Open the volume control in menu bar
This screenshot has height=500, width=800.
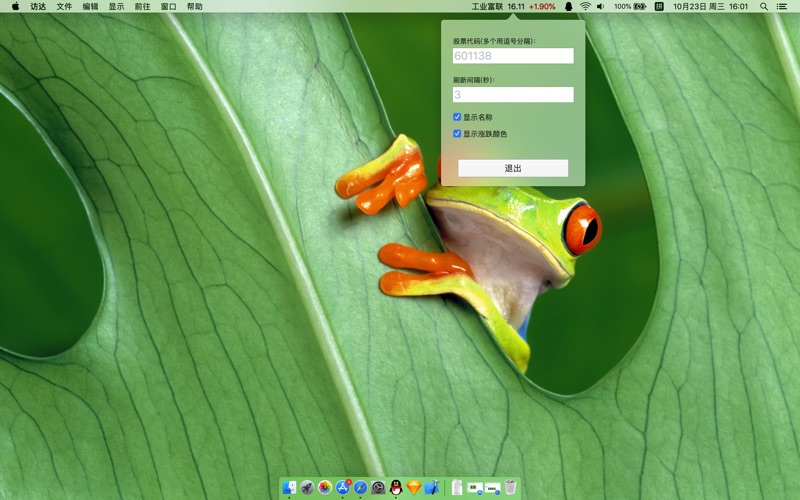coord(601,6)
